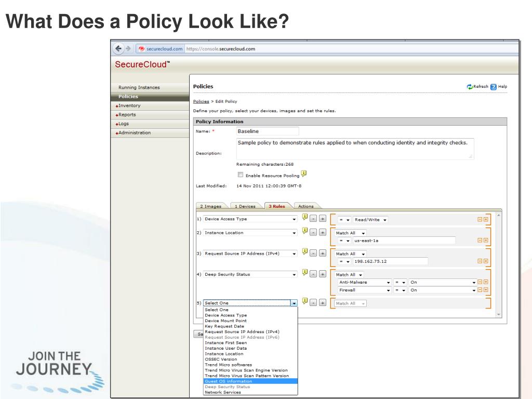Open rule 2 Instance Location dropdown
The height and width of the screenshot is (399, 532).
point(250,233)
